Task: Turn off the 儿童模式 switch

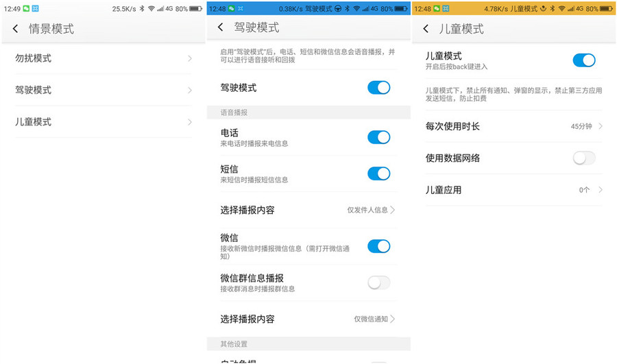Action: (584, 60)
